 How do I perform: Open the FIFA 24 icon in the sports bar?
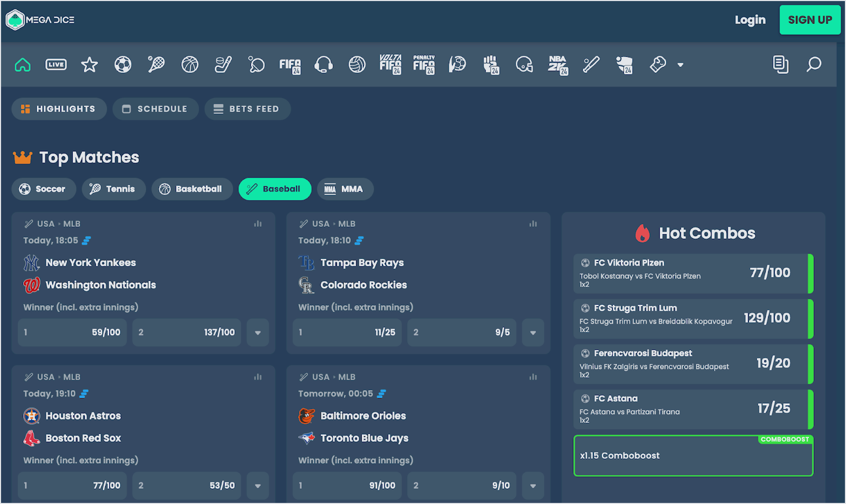tap(290, 65)
